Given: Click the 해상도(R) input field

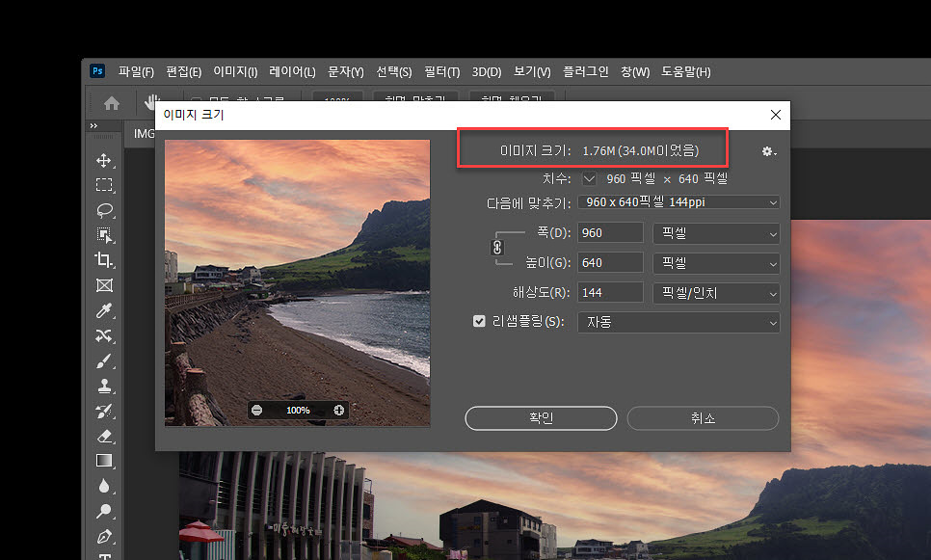Looking at the screenshot, I should coord(610,292).
